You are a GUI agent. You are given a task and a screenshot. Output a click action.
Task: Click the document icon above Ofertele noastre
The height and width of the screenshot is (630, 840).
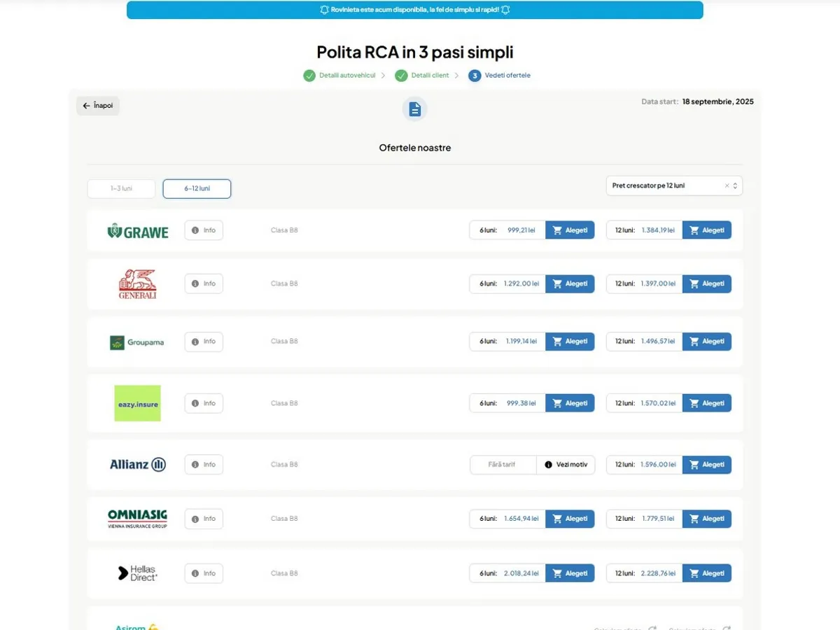coord(414,109)
